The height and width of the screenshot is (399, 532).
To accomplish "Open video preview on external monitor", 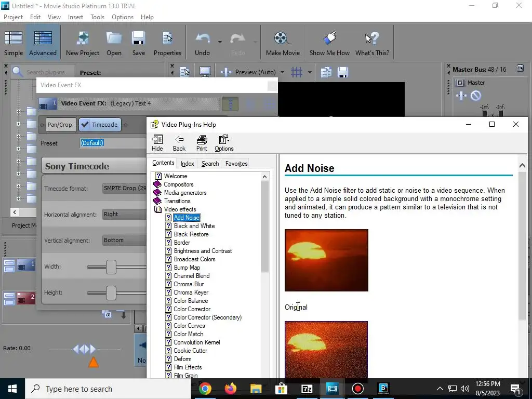I will coord(205,72).
